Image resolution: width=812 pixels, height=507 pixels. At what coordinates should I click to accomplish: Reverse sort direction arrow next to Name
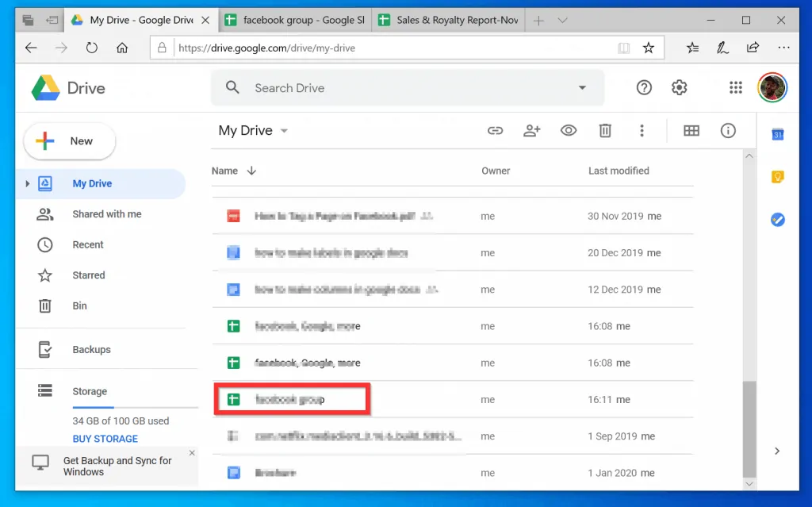[x=252, y=171]
